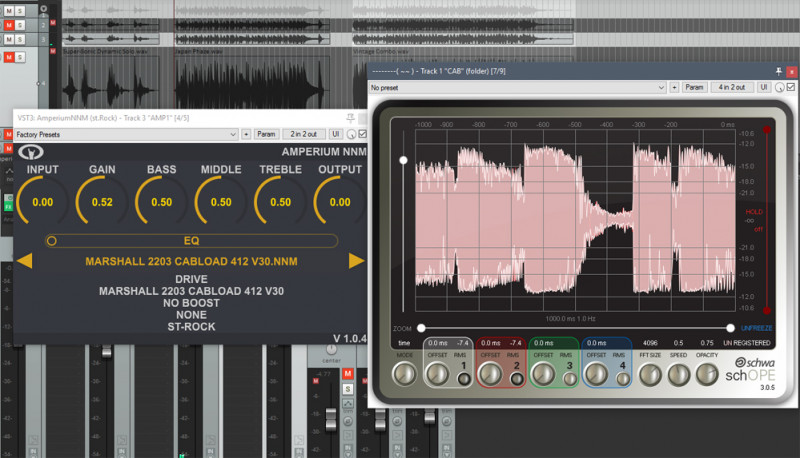800x458 pixels.
Task: Load the previous amp model with left arrow
Action: click(27, 261)
